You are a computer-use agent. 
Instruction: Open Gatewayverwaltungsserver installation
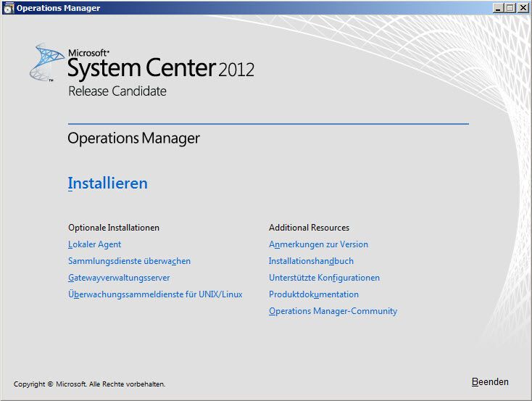click(x=119, y=278)
